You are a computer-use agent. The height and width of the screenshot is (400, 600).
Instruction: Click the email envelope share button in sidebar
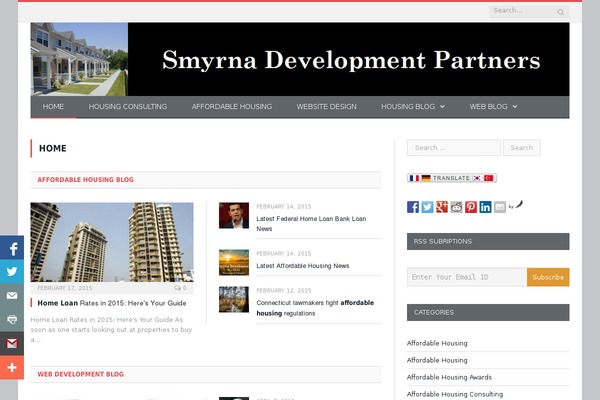(12, 296)
